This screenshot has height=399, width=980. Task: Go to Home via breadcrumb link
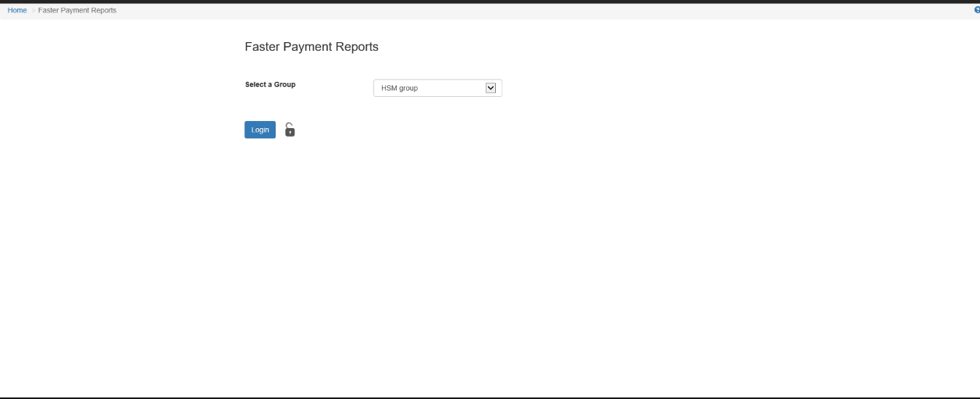17,10
